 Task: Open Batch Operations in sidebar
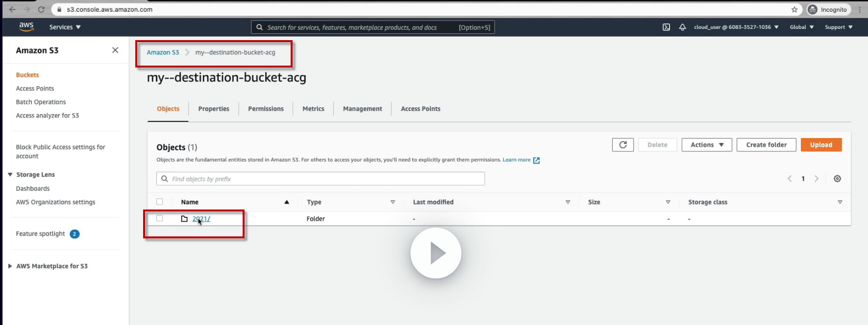point(41,102)
